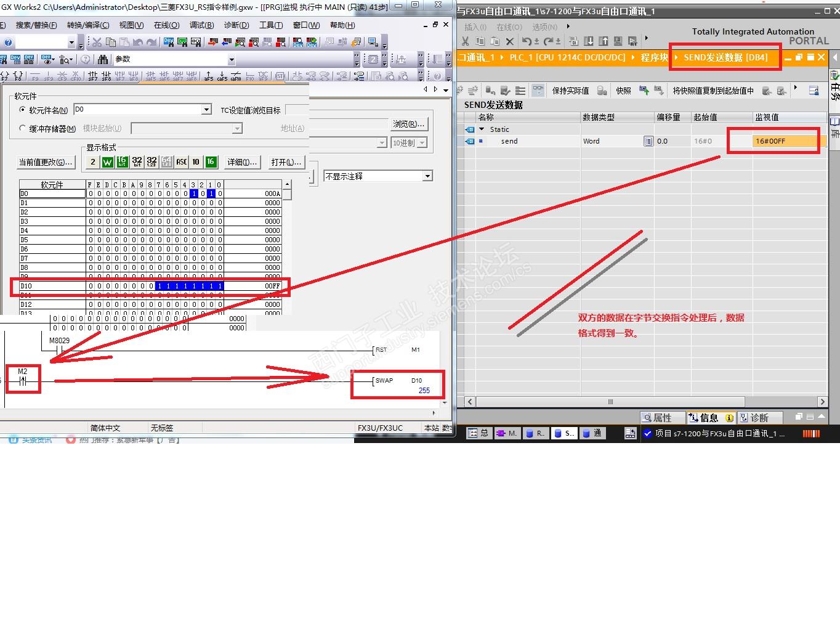Toggle bit F of device D2
This screenshot has height=631, width=840.
(91, 212)
